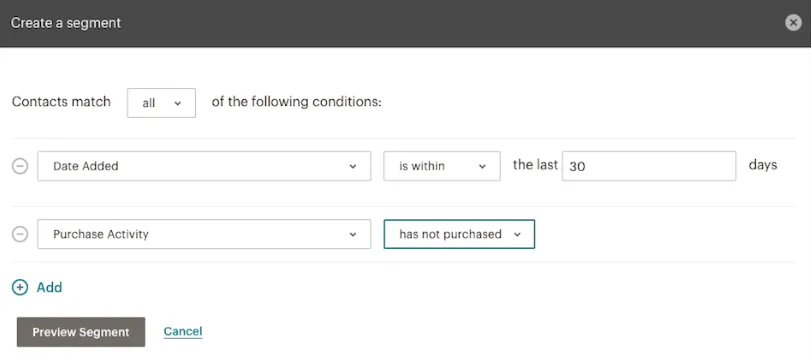The height and width of the screenshot is (360, 811).
Task: Click the chevron arrow in the Date Added field
Action: pos(353,167)
